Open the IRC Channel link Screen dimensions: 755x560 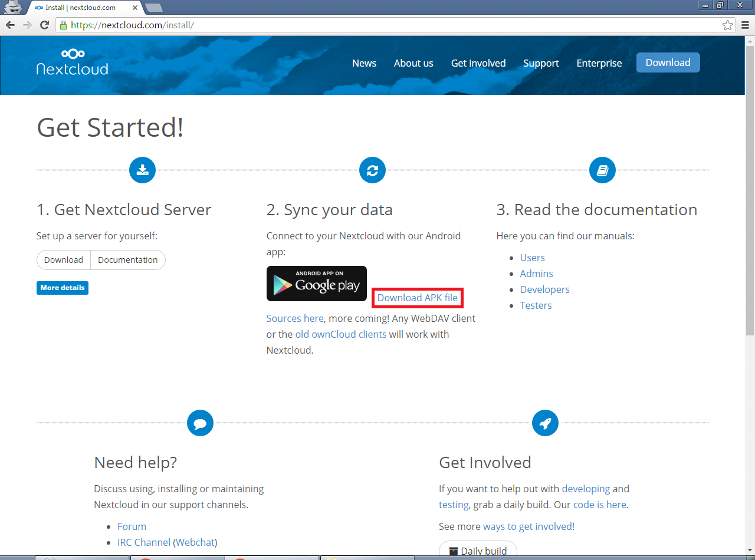click(144, 542)
